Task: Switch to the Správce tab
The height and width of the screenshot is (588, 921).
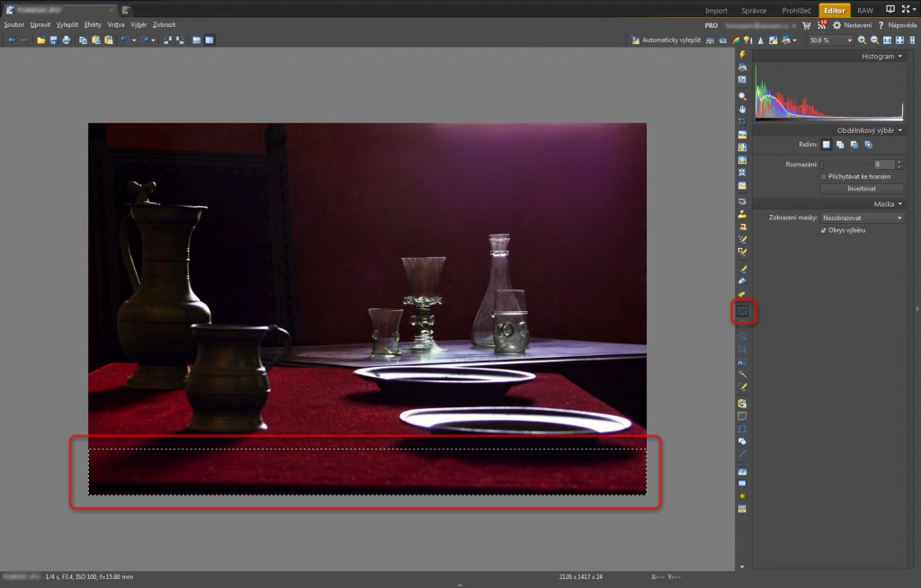Action: click(x=754, y=11)
